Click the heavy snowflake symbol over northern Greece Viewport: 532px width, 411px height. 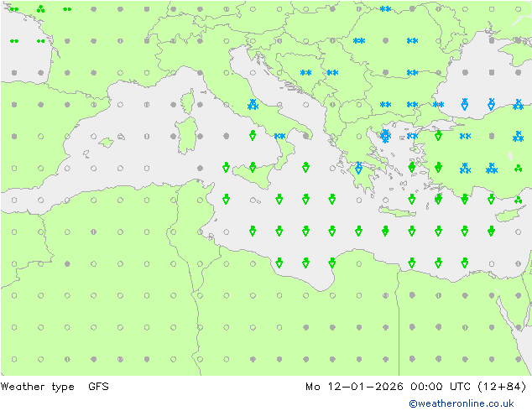pos(385,136)
